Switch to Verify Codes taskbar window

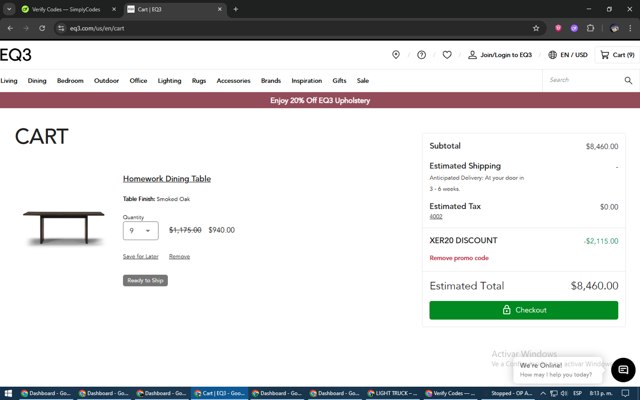451,393
